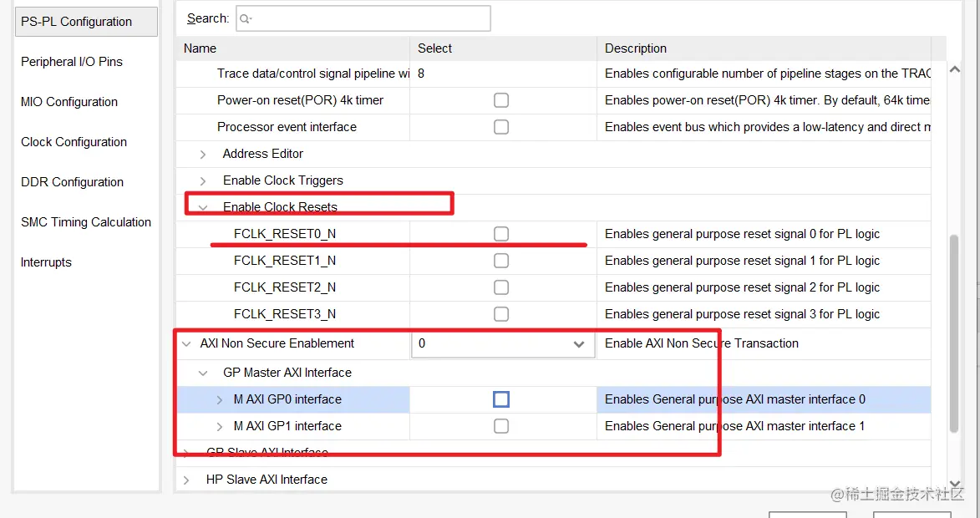Image resolution: width=980 pixels, height=518 pixels.
Task: Tick the FCLK_RESET2_N checkbox
Action: 501,287
